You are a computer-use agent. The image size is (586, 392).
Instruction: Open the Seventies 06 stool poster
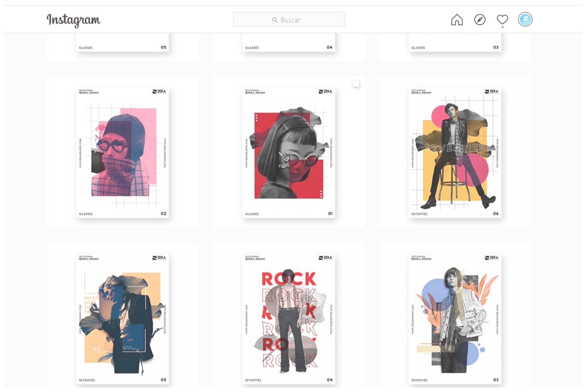454,151
